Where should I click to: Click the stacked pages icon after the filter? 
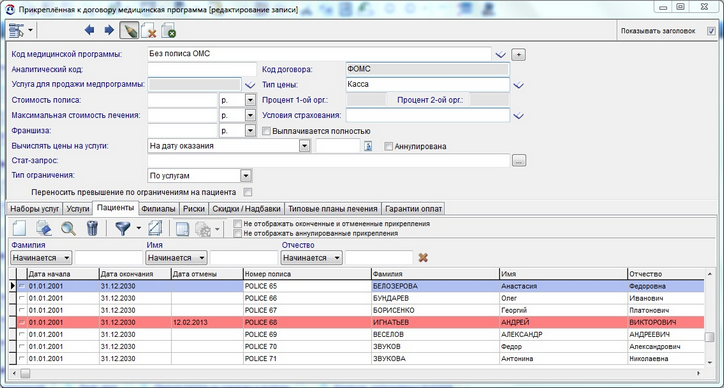155,228
